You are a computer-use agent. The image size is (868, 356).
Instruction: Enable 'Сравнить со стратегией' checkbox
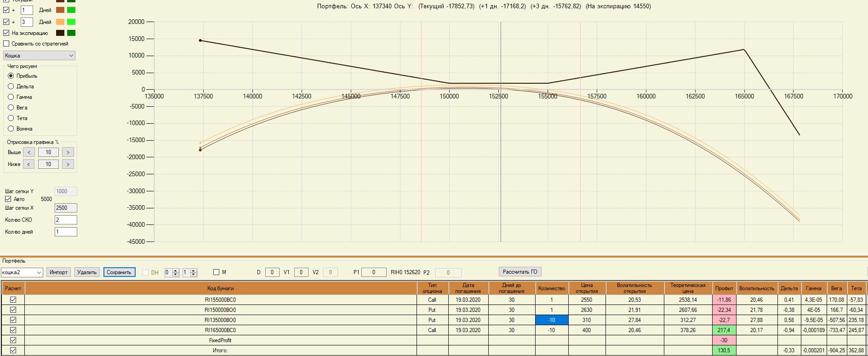coord(6,44)
